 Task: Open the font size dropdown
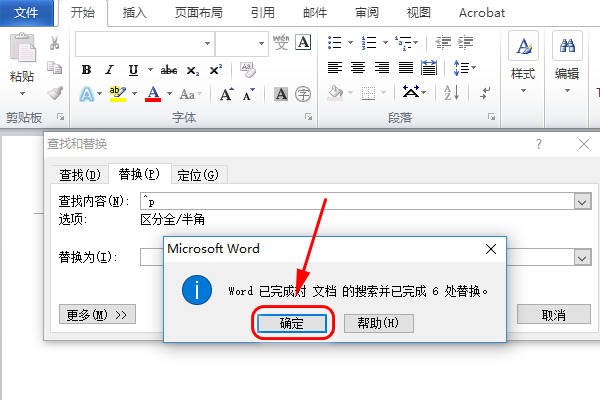(261, 43)
